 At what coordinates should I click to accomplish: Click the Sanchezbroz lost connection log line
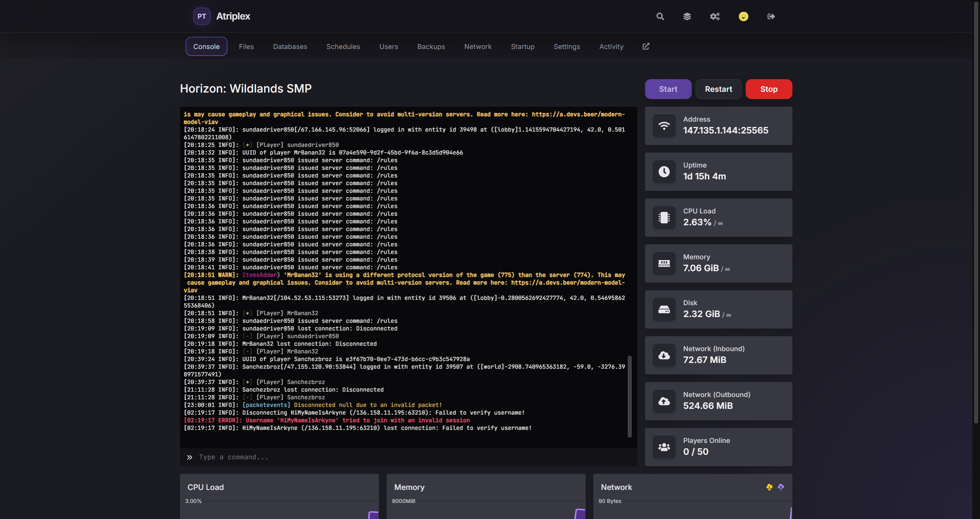coord(284,390)
